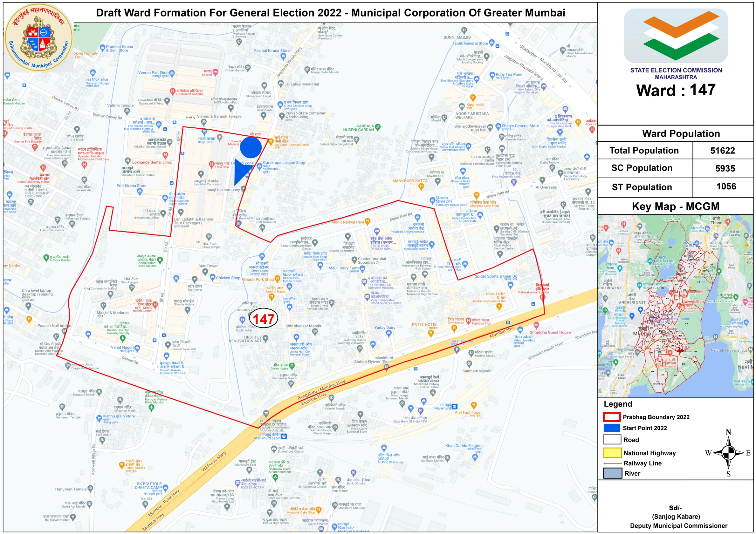Click the Bengaluru - Mumbai Hwy road label
This screenshot has height=534, width=756.
pos(321,389)
